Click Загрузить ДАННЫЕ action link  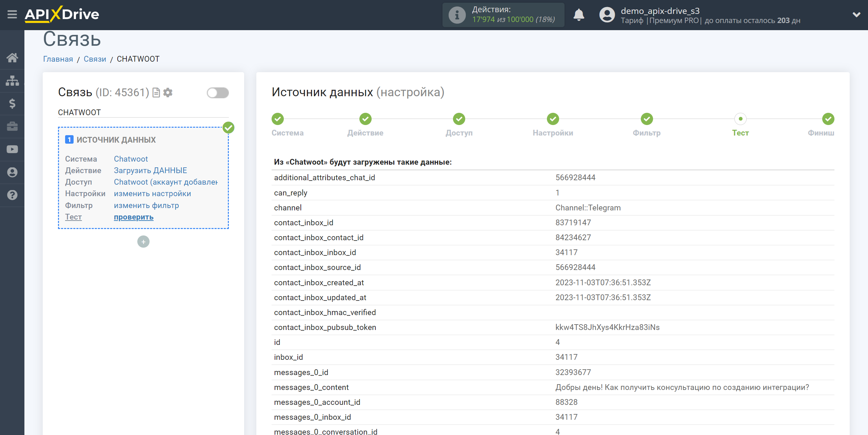[151, 170]
